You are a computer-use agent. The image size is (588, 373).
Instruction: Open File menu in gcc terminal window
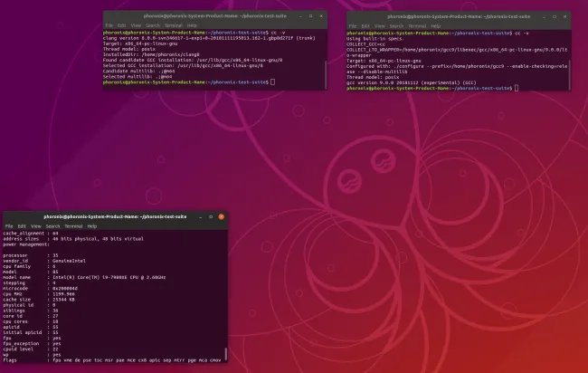point(353,26)
